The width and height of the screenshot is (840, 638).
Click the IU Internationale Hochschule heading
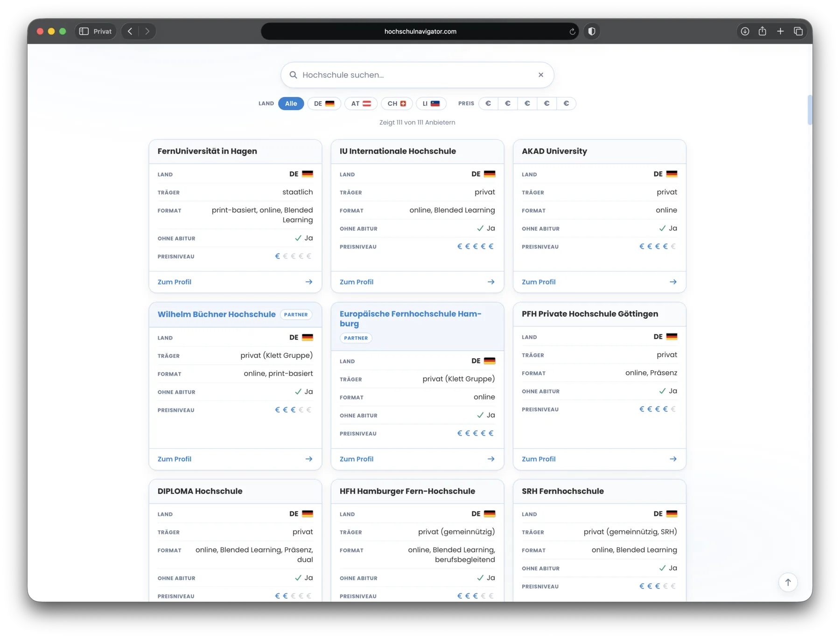(398, 151)
